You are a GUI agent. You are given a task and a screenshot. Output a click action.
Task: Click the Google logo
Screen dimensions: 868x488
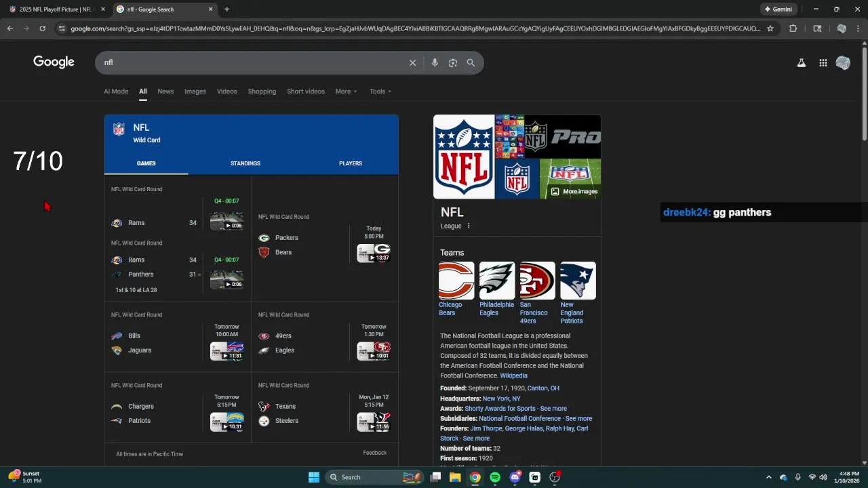point(54,62)
